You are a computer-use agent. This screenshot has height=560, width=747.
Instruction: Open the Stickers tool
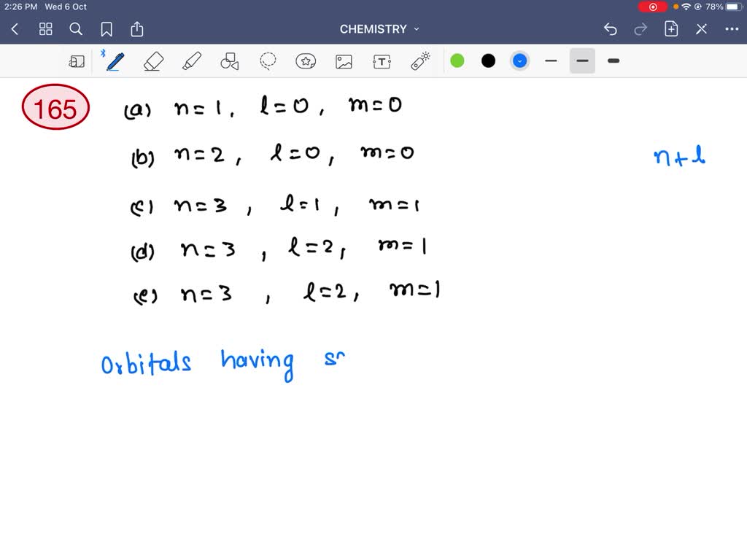306,61
